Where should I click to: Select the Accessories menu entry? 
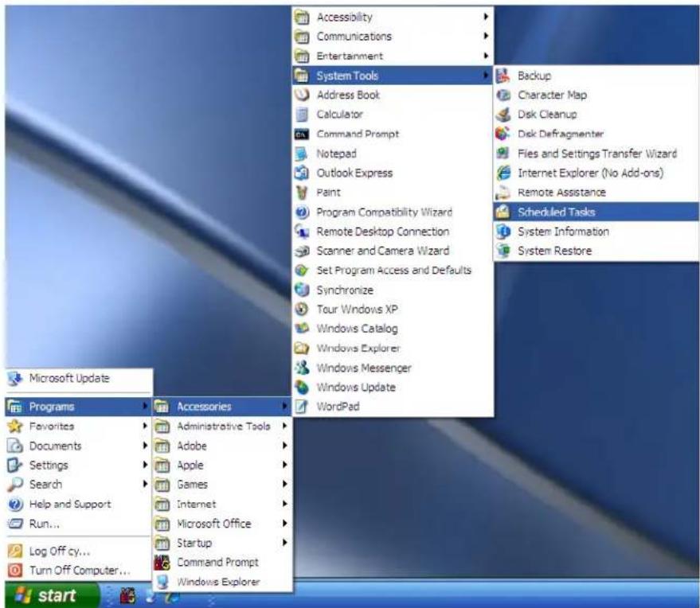point(222,407)
